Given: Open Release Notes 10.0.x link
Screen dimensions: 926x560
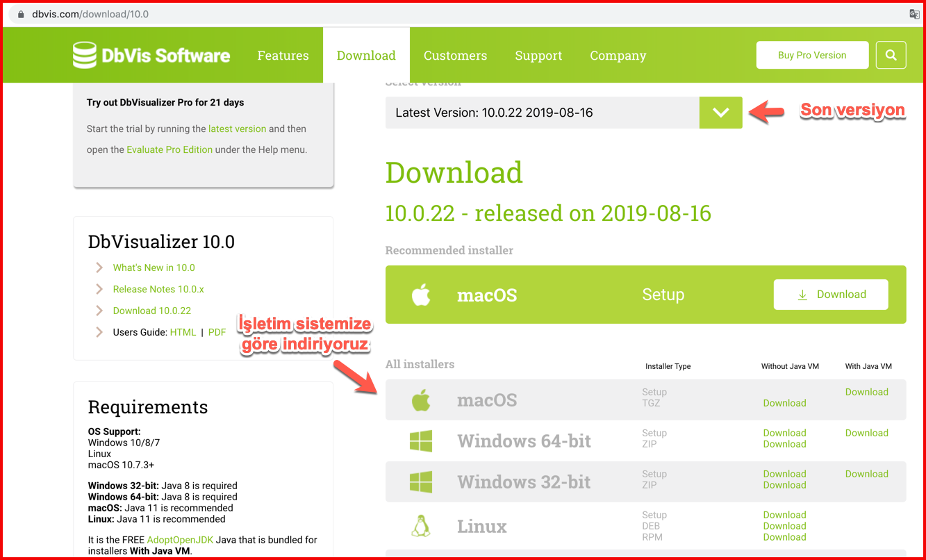Looking at the screenshot, I should pyautogui.click(x=158, y=289).
